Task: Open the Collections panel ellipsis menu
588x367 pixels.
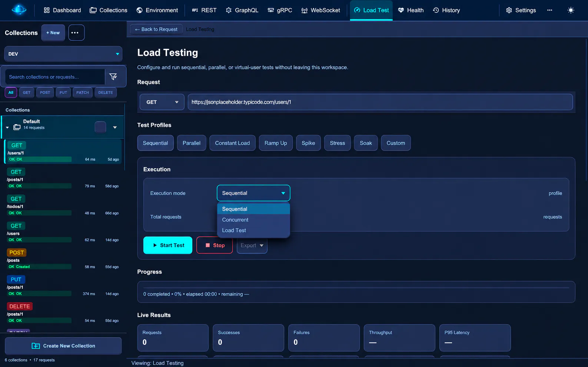Action: (x=76, y=33)
